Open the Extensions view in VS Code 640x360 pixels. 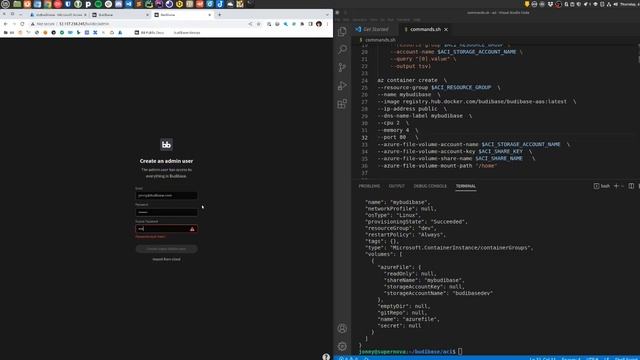pos(342,104)
